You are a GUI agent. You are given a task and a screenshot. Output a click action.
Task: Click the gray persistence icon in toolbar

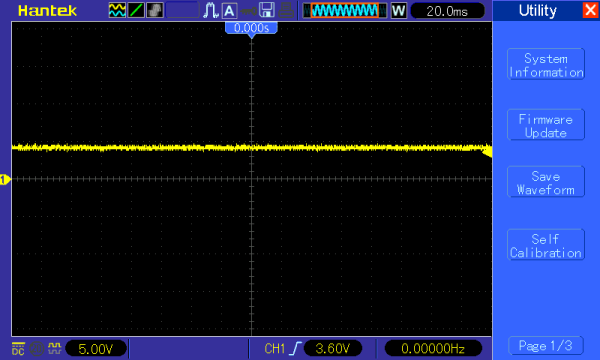pyautogui.click(x=155, y=10)
